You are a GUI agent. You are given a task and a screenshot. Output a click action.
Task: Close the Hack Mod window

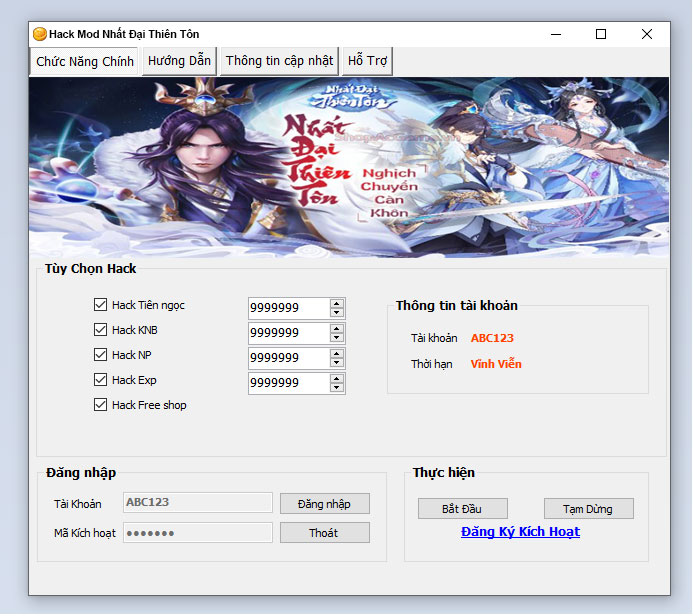(647, 34)
